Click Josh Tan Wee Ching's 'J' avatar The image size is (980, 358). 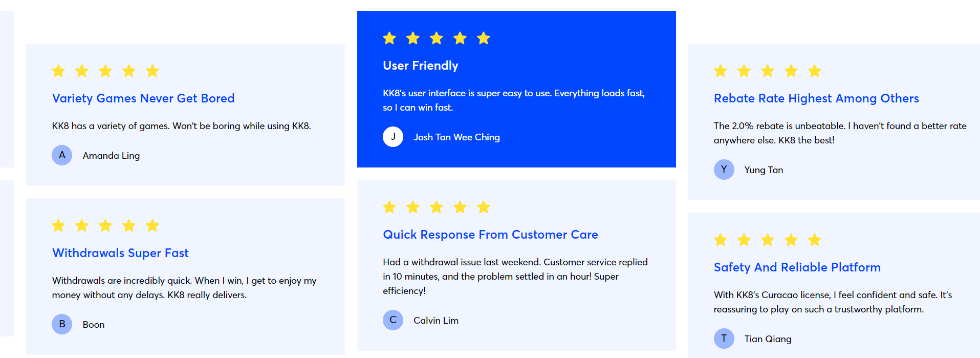(393, 137)
